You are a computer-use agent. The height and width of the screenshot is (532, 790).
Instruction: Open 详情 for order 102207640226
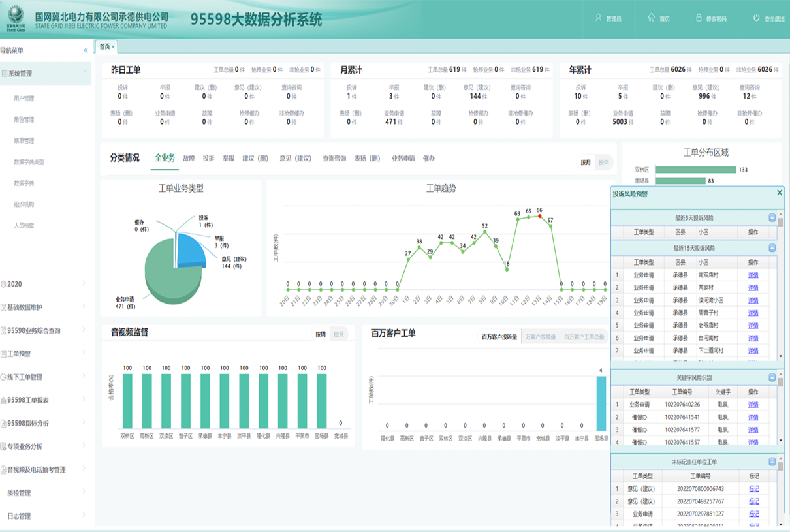pyautogui.click(x=753, y=405)
